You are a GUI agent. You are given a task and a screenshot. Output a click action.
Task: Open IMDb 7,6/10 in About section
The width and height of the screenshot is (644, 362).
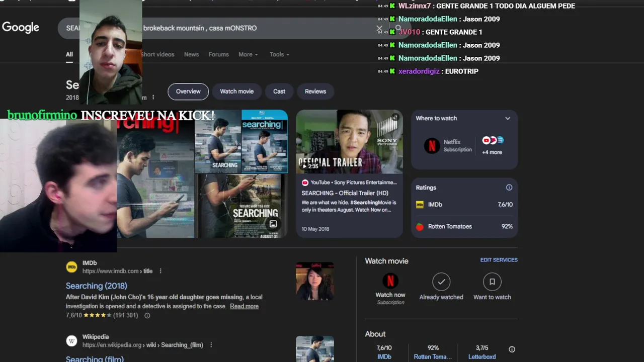(384, 352)
